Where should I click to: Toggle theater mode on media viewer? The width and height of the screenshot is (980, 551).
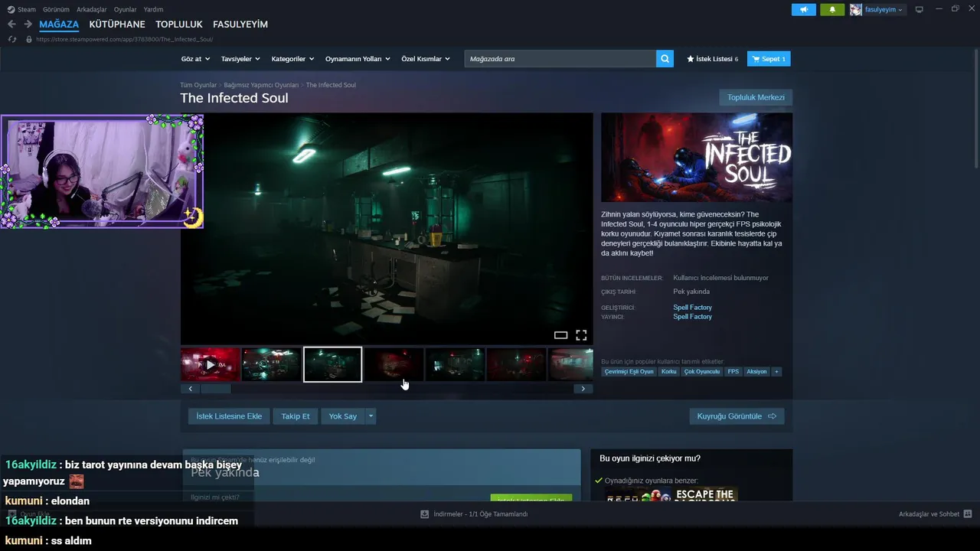[560, 335]
